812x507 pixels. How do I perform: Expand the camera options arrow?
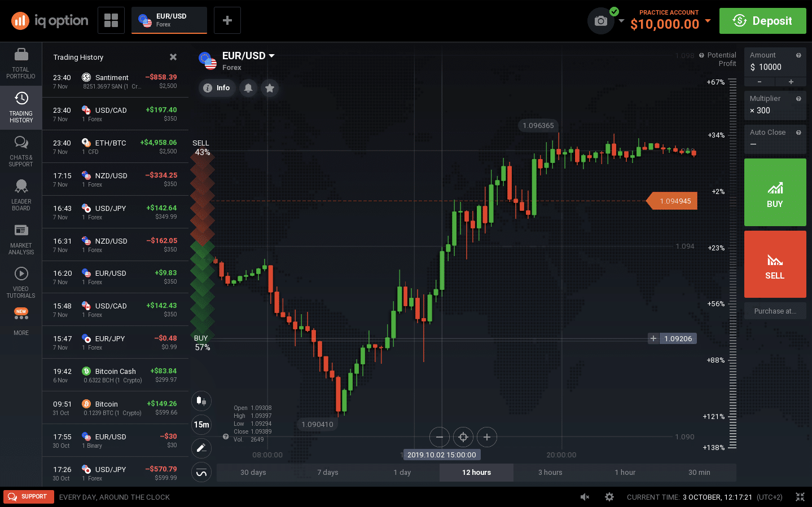click(x=621, y=21)
